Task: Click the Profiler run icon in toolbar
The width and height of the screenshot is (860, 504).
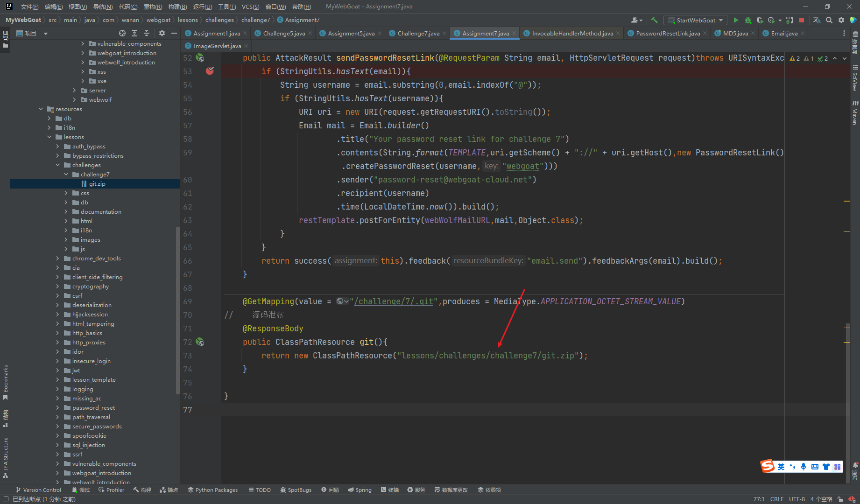Action: point(771,20)
